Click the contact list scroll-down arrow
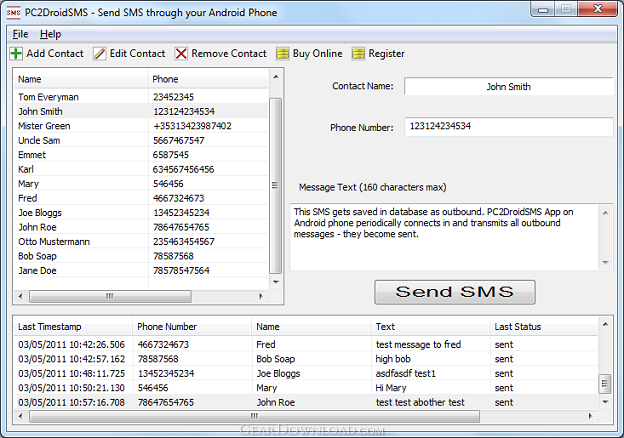Image resolution: width=624 pixels, height=438 pixels. [x=275, y=282]
